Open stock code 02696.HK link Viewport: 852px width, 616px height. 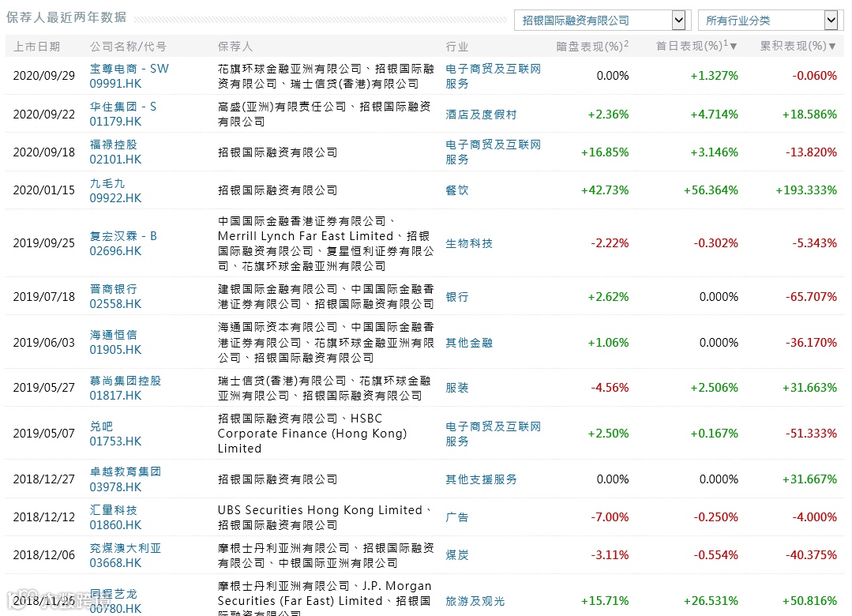point(115,251)
